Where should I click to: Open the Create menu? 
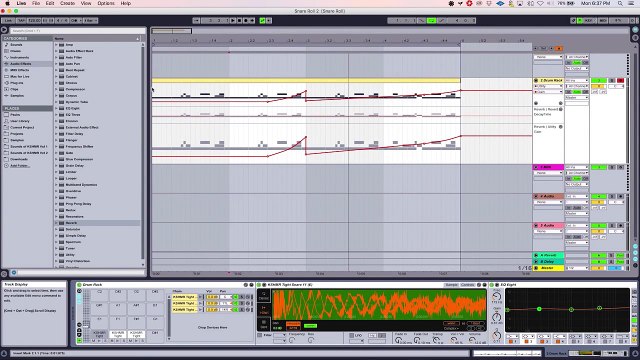tap(67, 3)
